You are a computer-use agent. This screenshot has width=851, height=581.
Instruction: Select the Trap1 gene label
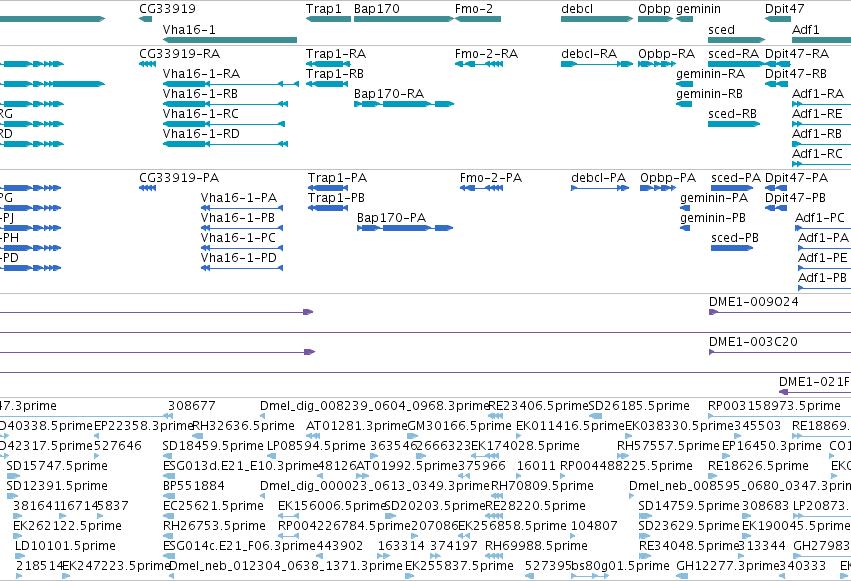pos(323,9)
